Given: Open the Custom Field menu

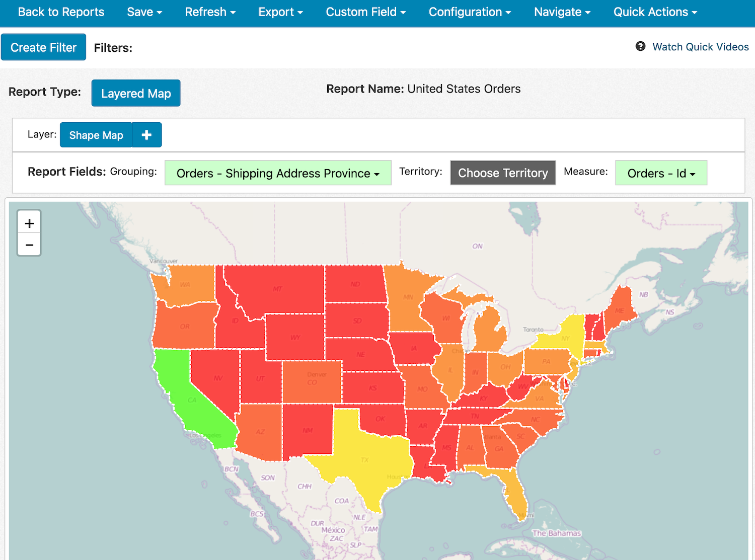Looking at the screenshot, I should pyautogui.click(x=365, y=12).
